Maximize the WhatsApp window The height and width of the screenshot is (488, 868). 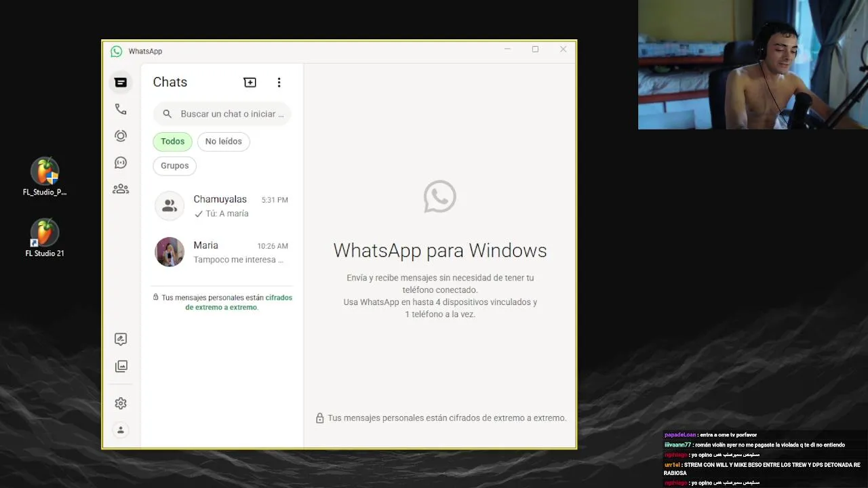[x=535, y=49]
